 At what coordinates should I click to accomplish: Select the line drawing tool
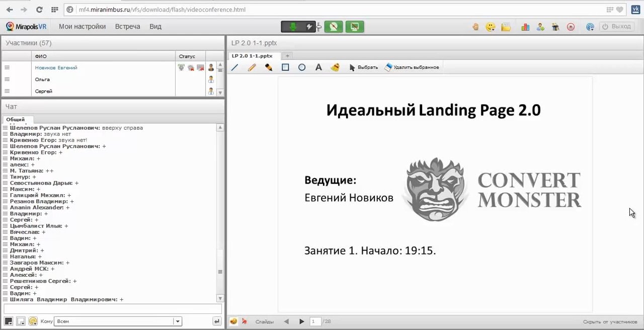(x=235, y=67)
